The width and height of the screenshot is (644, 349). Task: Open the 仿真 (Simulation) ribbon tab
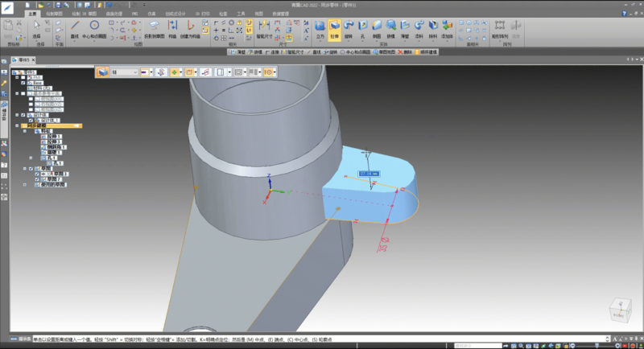click(x=151, y=14)
